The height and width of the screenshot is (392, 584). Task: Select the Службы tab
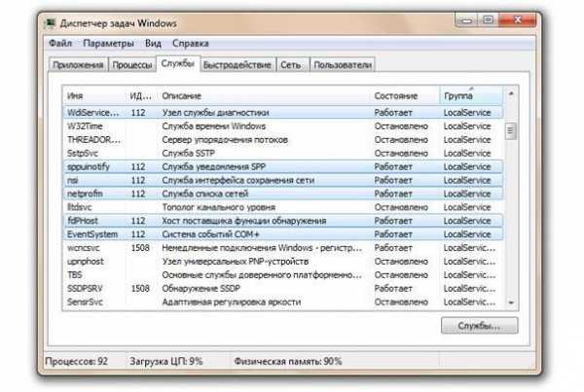(x=178, y=63)
